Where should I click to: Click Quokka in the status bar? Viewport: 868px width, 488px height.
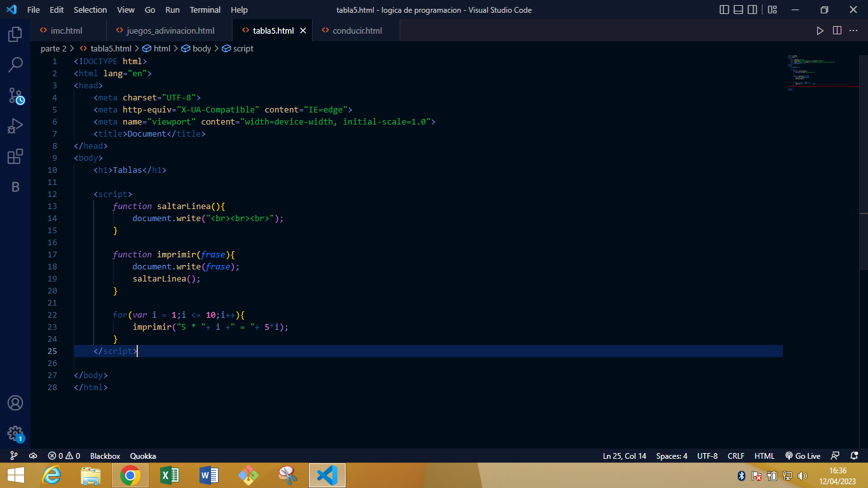[x=143, y=456]
